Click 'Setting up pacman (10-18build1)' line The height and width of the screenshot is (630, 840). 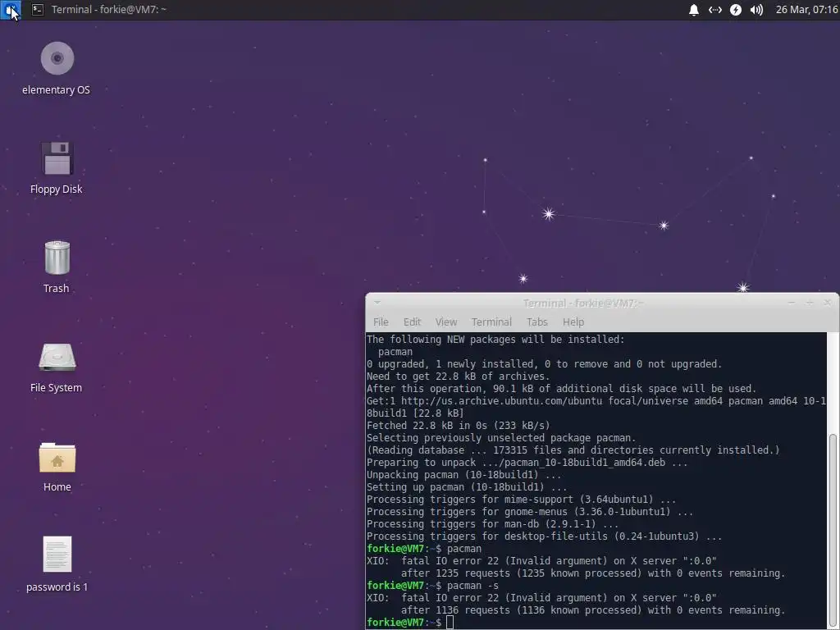[x=467, y=487]
